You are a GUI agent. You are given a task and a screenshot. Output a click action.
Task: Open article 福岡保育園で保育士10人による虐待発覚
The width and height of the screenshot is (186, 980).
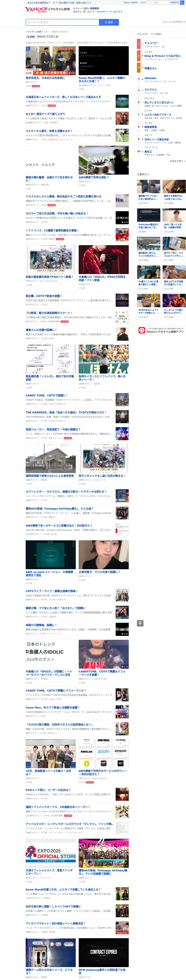point(50,476)
